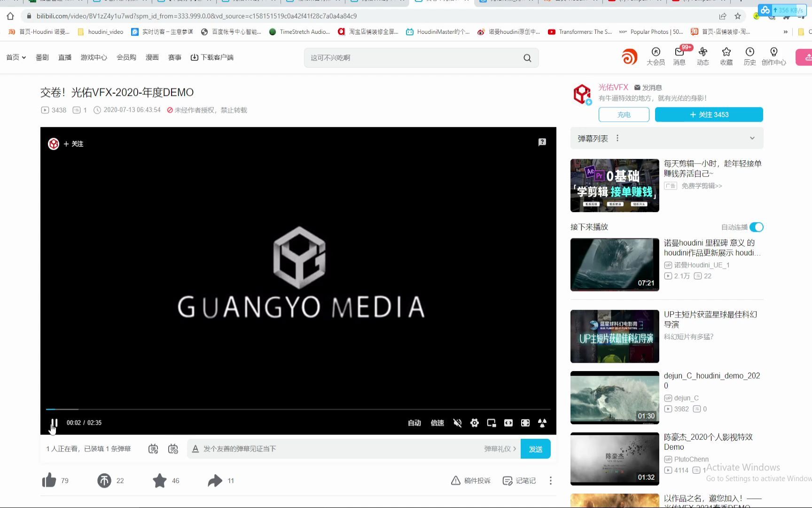This screenshot has width=812, height=508.
Task: Click 关注 3453 follow button
Action: [x=709, y=115]
